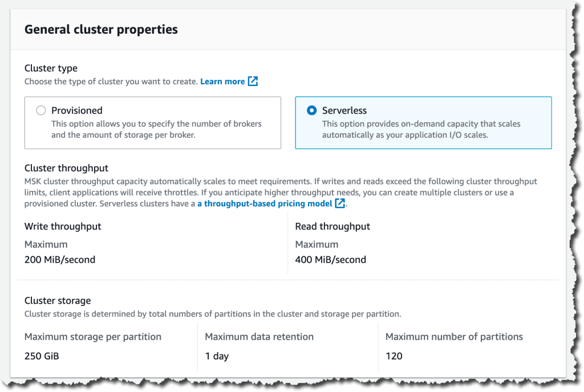Click the General cluster properties heading

101,30
